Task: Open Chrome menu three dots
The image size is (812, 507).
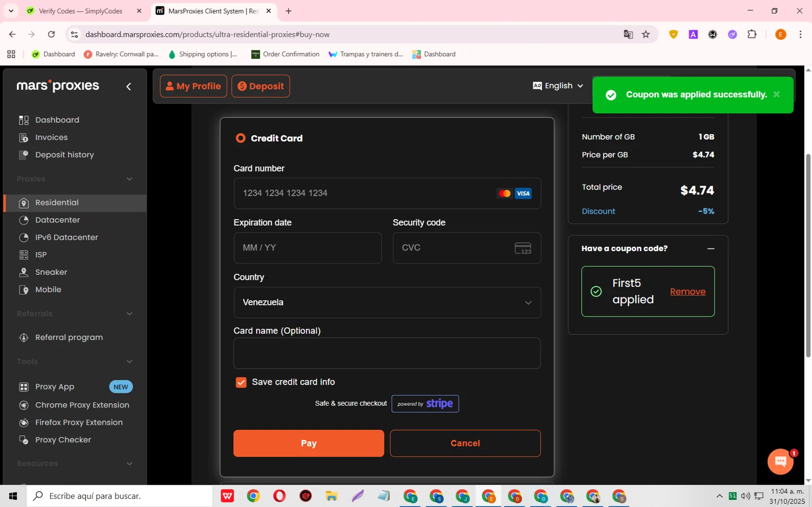Action: tap(800, 34)
